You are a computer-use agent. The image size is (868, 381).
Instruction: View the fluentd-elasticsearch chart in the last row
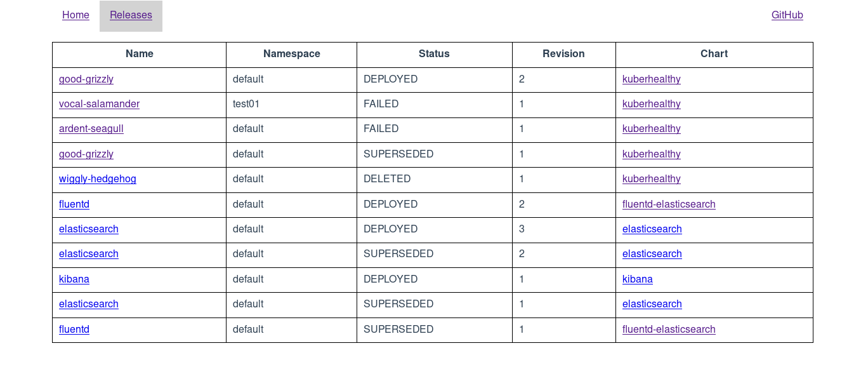coord(669,329)
